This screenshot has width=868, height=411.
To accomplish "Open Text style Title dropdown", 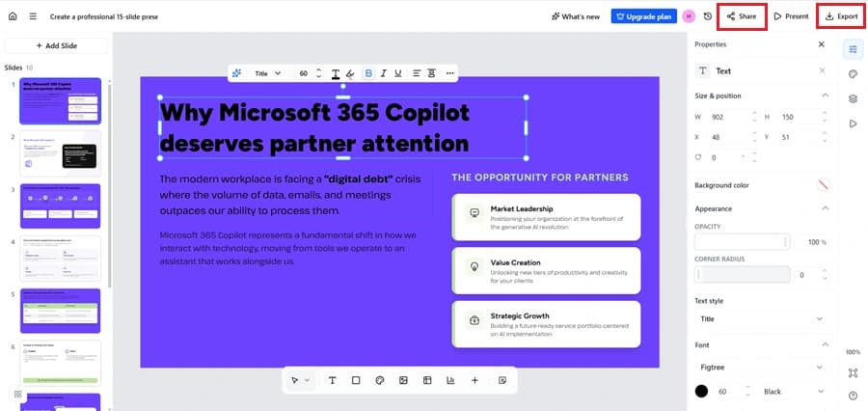I will click(762, 319).
